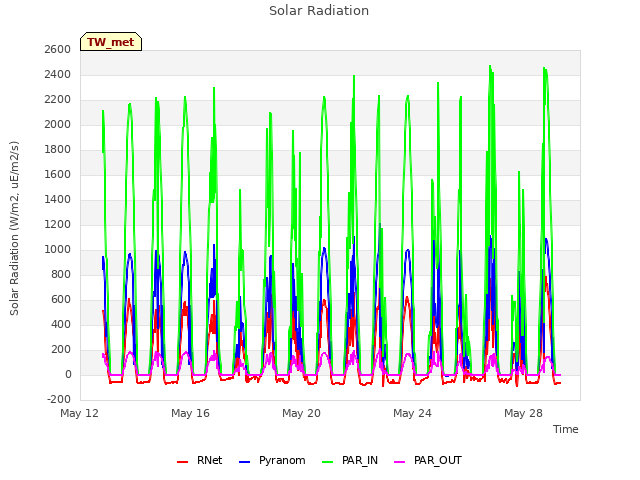Click the May 16 x-axis label

190,413
